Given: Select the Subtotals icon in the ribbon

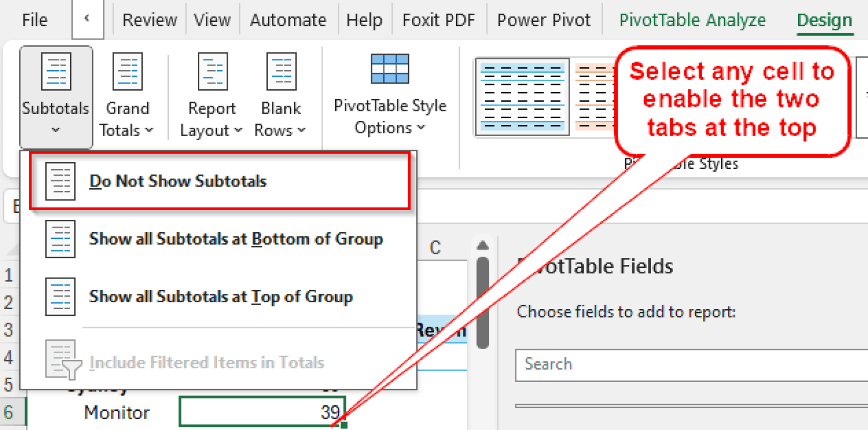Looking at the screenshot, I should (x=55, y=71).
